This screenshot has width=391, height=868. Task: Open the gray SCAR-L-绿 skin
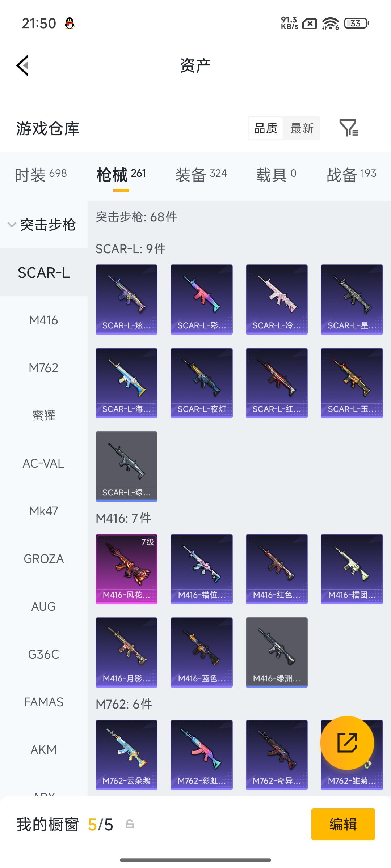[x=126, y=467]
